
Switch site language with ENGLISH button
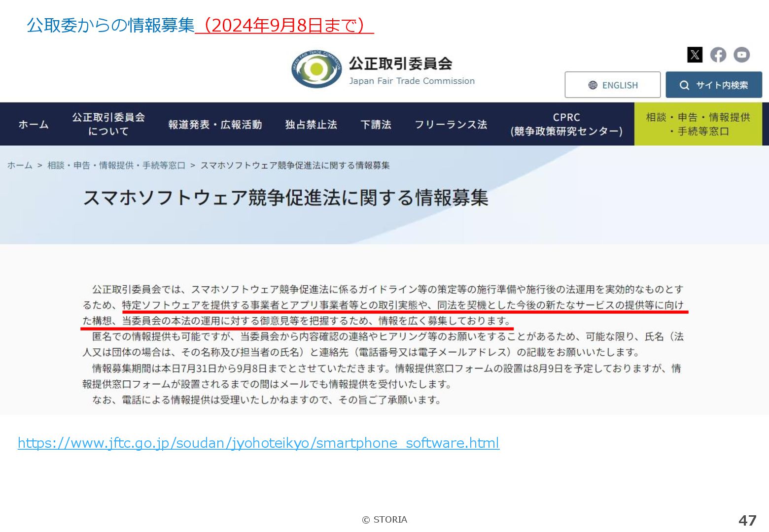[612, 85]
